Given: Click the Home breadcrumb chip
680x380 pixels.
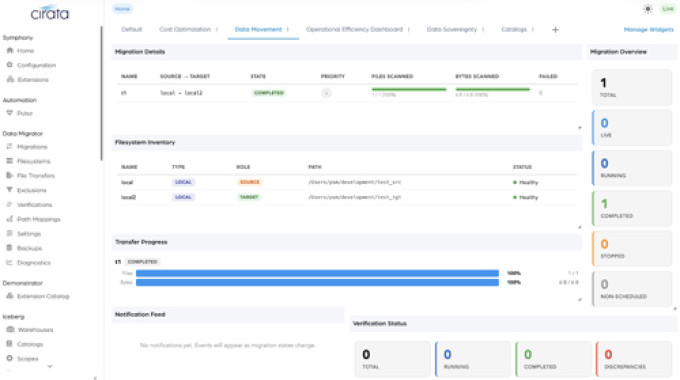Looking at the screenshot, I should pos(122,9).
